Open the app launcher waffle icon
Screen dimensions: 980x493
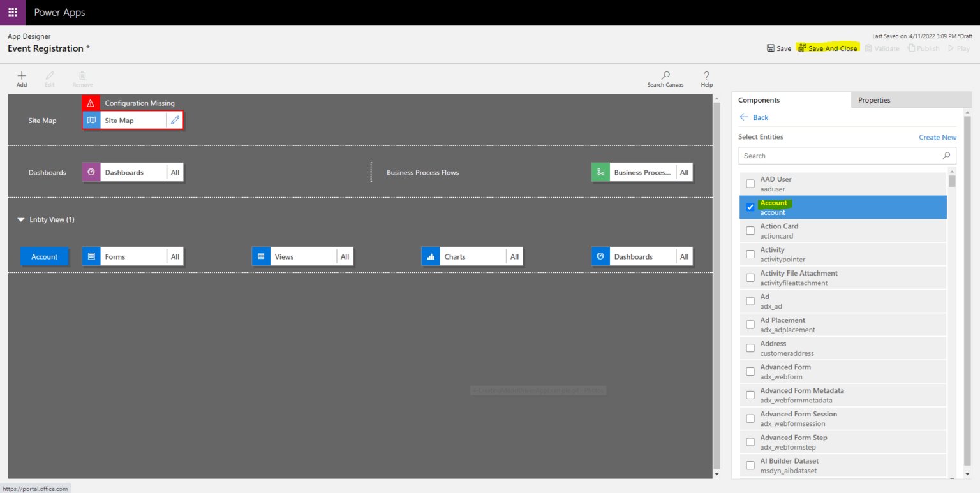click(x=13, y=12)
